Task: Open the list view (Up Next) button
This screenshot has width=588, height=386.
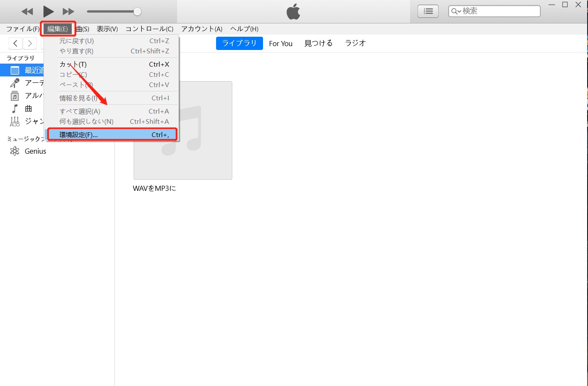Action: (x=428, y=11)
